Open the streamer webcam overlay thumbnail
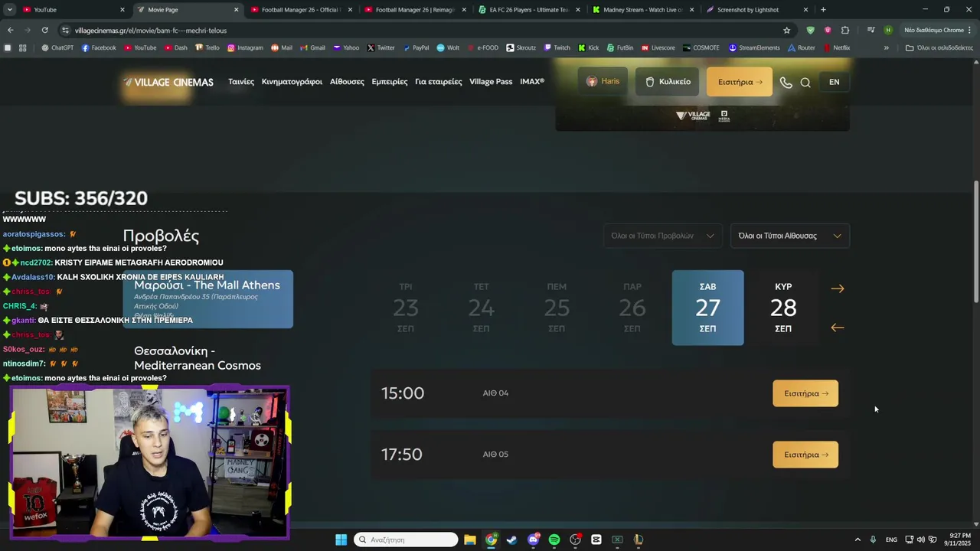Image resolution: width=980 pixels, height=551 pixels. [x=149, y=463]
